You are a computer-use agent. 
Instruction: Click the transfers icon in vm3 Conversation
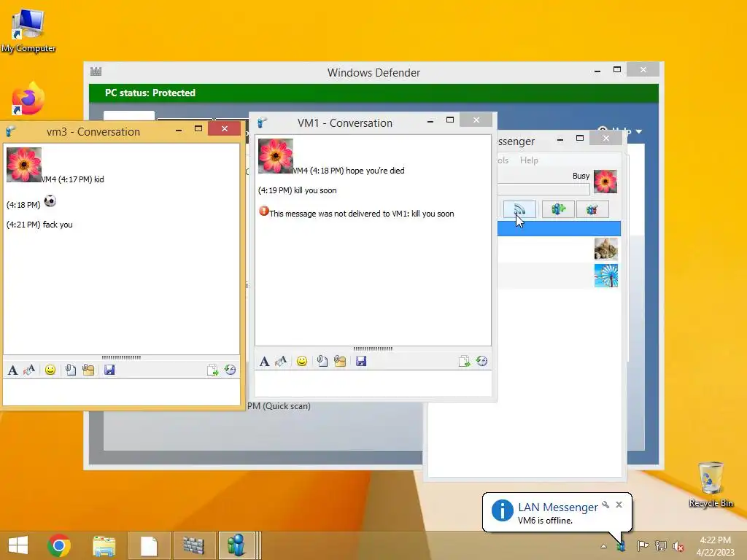[212, 370]
